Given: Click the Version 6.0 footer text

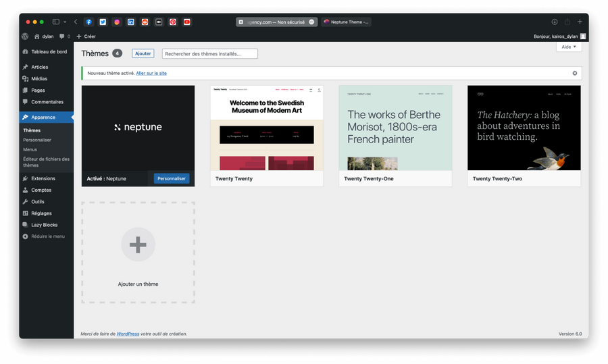Looking at the screenshot, I should [570, 334].
